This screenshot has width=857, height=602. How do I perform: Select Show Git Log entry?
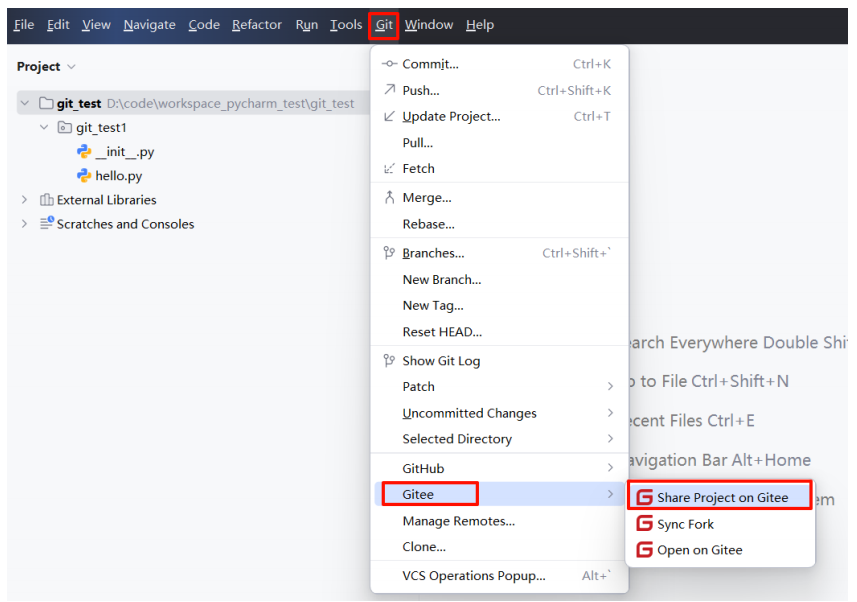(x=499, y=361)
